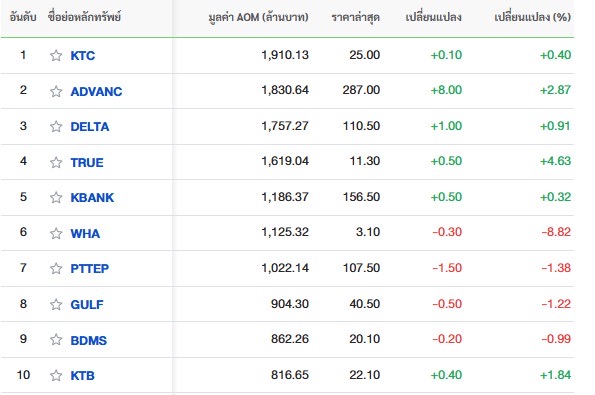This screenshot has width=595, height=395.
Task: Toggle BDMS favorite star
Action: [x=56, y=339]
